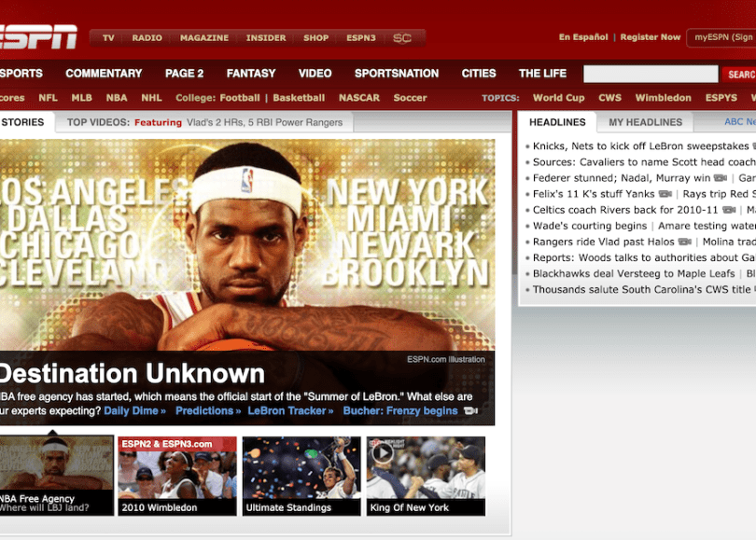
Task: Open the SC SportsCenter icon link
Action: point(402,38)
